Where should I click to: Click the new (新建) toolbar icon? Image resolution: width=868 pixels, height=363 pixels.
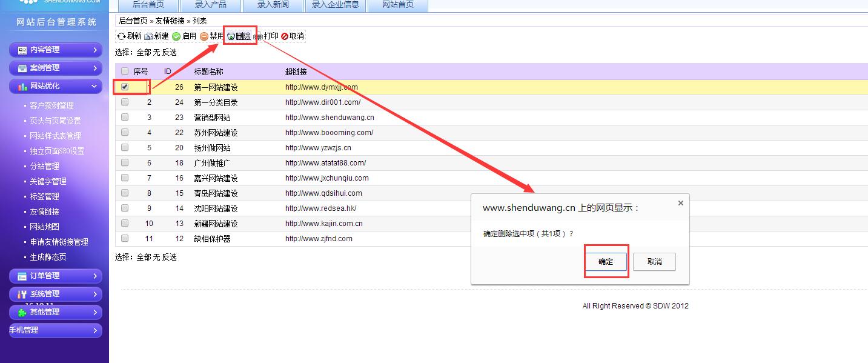coord(148,36)
